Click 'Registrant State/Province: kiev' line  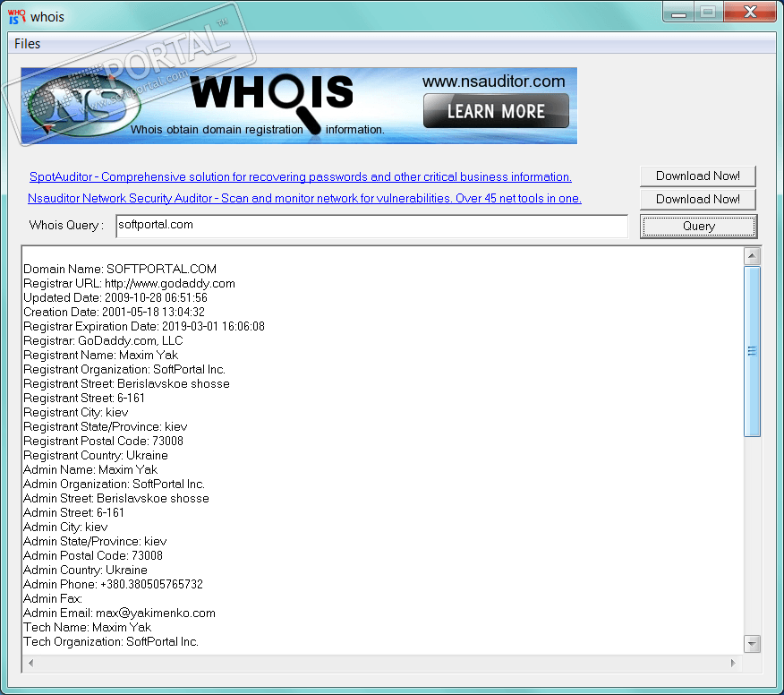(x=106, y=427)
